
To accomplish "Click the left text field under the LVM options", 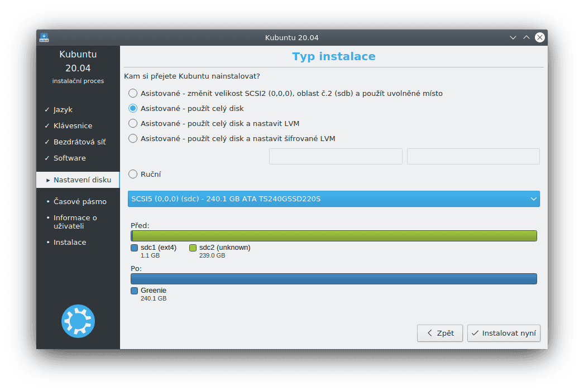I will pyautogui.click(x=335, y=156).
